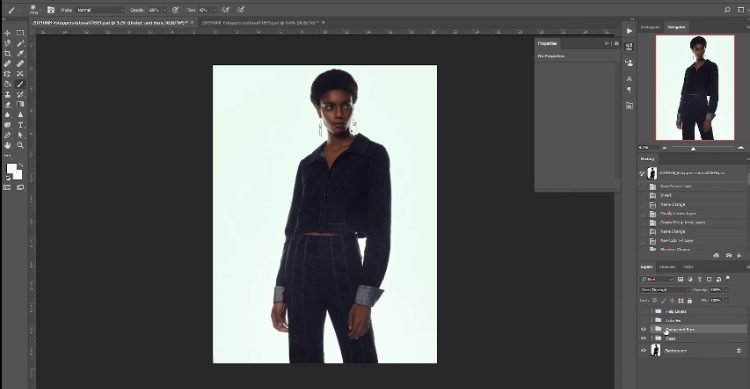Hide the Clean group layer
Screen dimensions: 750x389
(x=643, y=338)
